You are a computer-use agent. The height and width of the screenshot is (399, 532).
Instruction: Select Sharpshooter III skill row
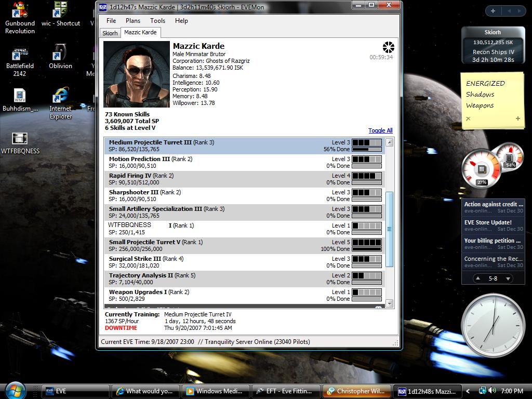(245, 196)
